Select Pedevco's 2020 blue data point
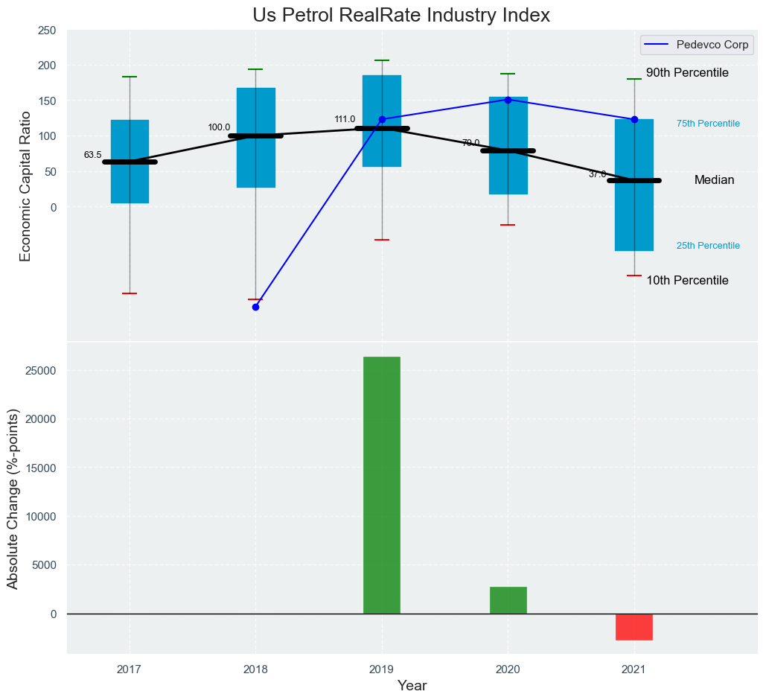Screen dimensions: 766x700 click(x=508, y=100)
